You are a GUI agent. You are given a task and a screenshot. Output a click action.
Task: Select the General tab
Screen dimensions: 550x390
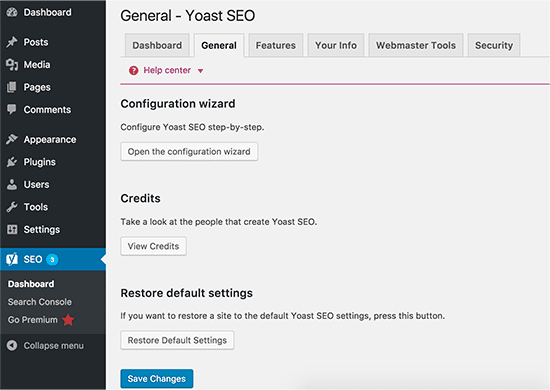(x=219, y=45)
